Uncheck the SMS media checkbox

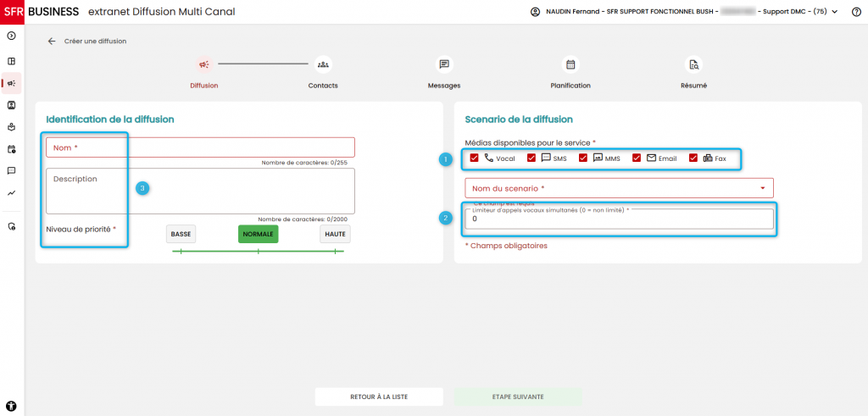click(531, 158)
